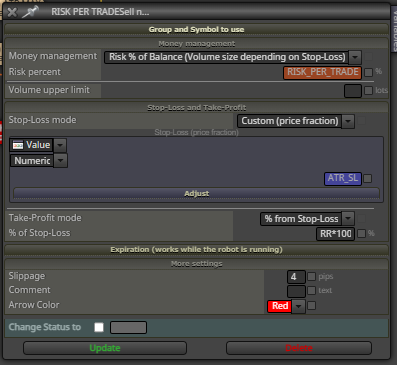397x365 pixels.
Task: Expand the Expiration section
Action: tap(196, 250)
